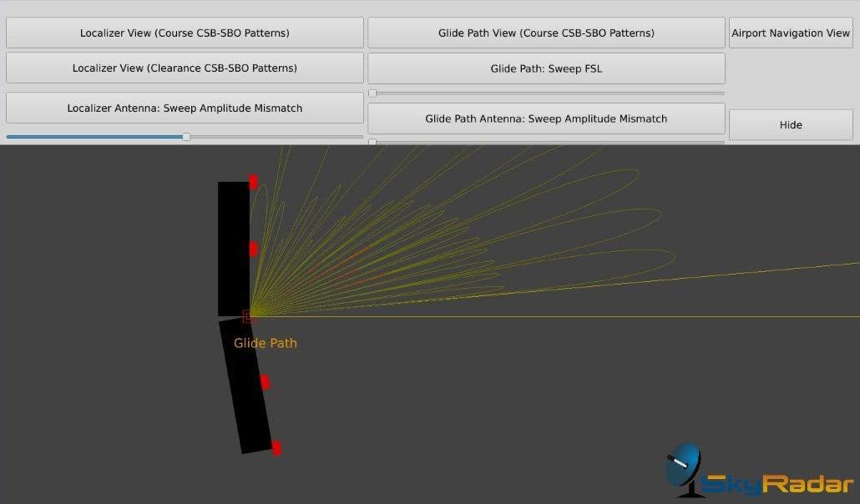The width and height of the screenshot is (860, 504).
Task: Activate Glide Path: Sweep FSL
Action: (x=546, y=68)
